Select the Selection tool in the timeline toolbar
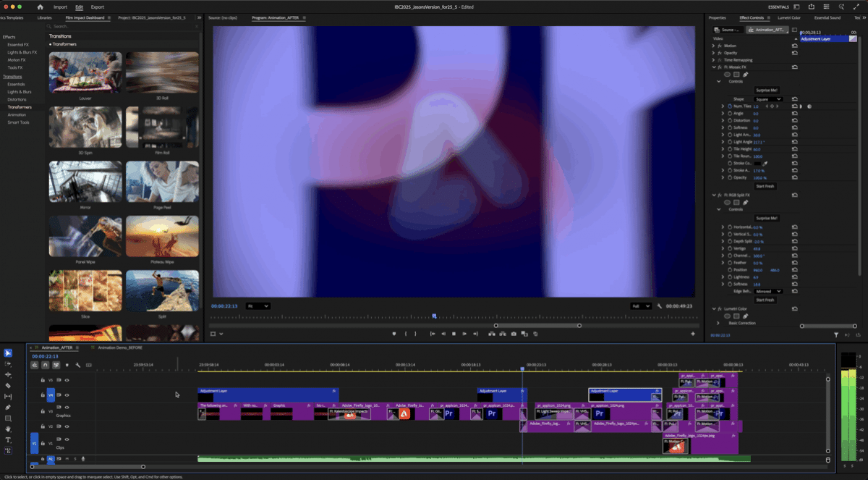 [7, 353]
